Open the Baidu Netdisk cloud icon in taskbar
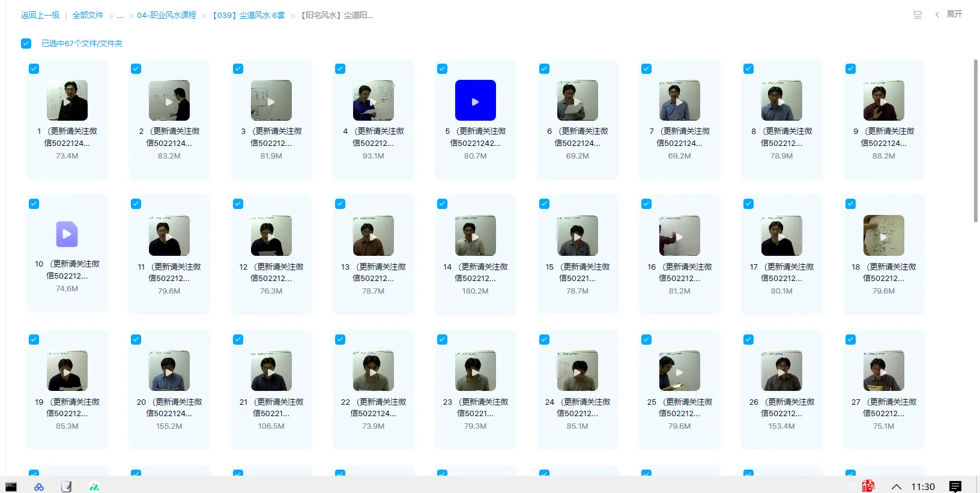The image size is (980, 493). coord(39,487)
